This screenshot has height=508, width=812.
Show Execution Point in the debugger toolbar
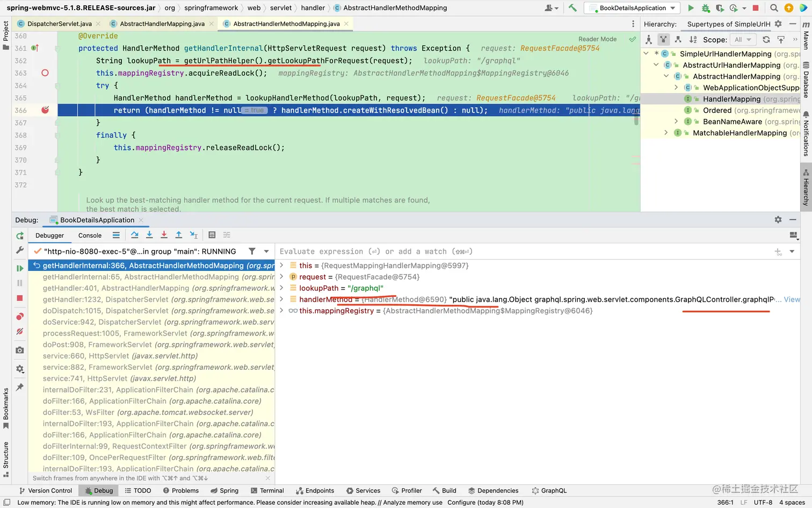click(x=116, y=235)
